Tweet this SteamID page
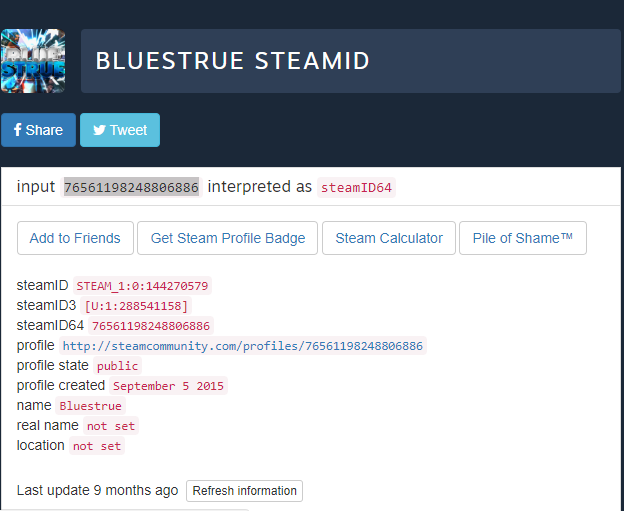This screenshot has width=624, height=511. pyautogui.click(x=120, y=130)
